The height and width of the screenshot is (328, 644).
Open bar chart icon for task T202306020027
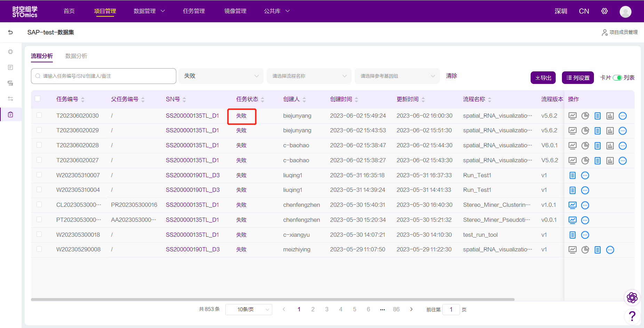tap(610, 161)
